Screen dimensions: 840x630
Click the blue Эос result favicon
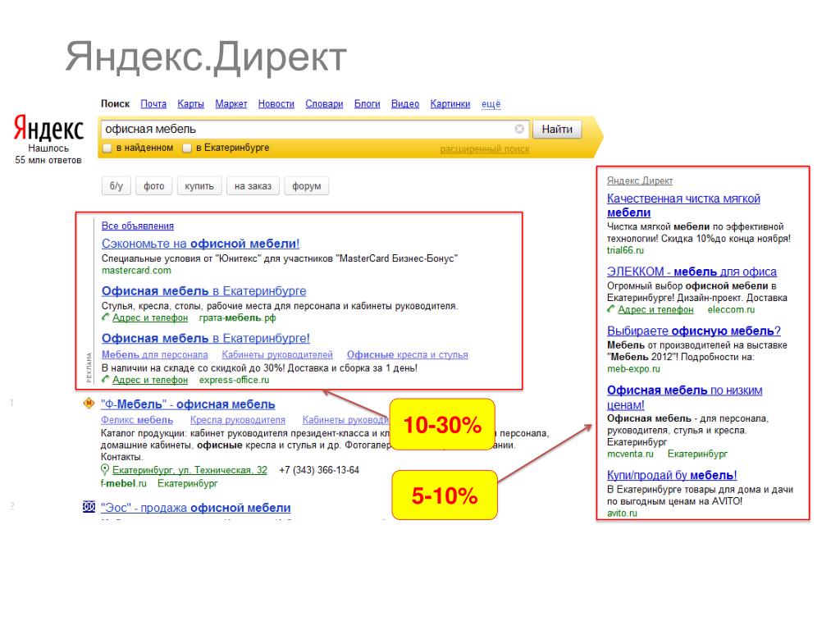89,507
